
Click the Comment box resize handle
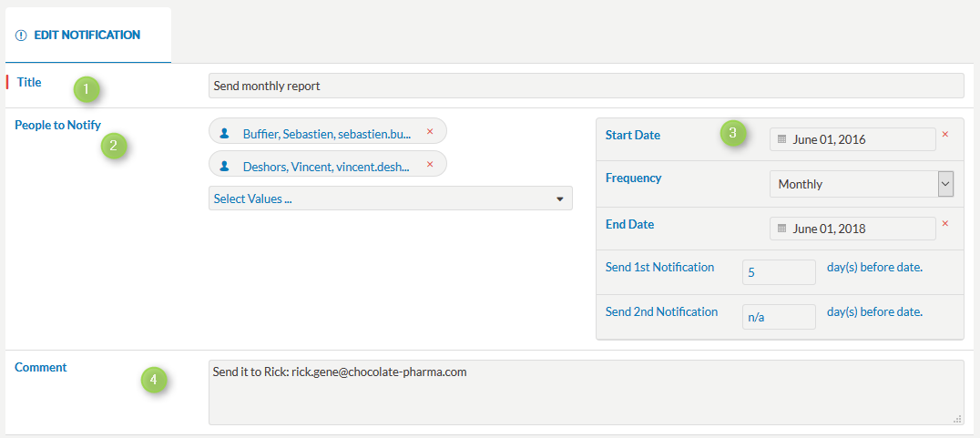(x=957, y=420)
